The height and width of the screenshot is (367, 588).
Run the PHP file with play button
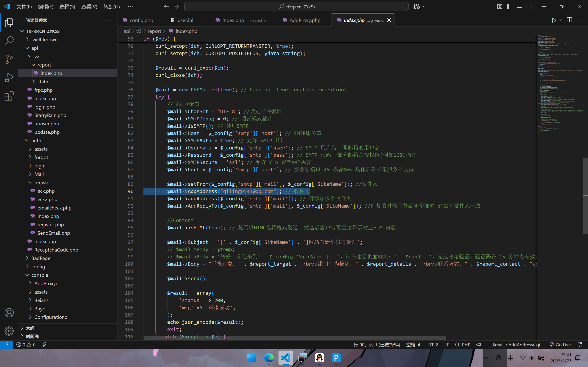pos(554,20)
